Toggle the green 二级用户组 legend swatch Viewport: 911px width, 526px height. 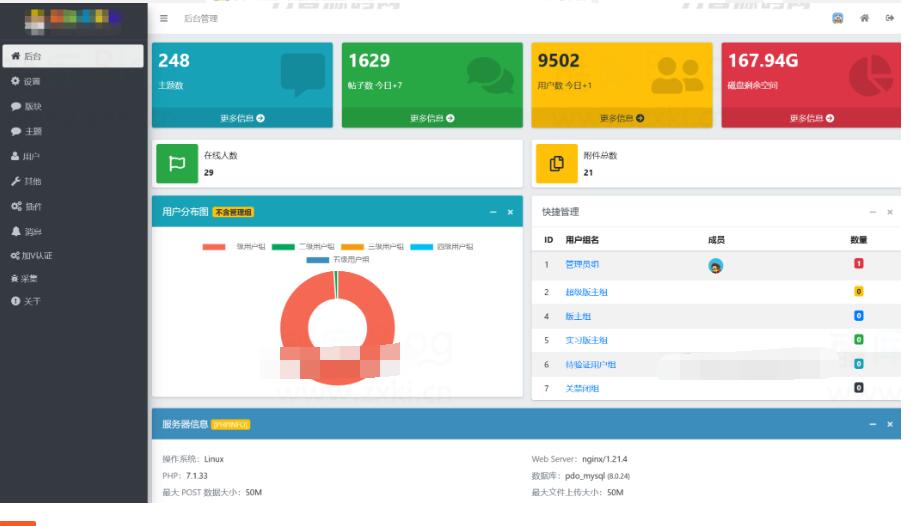click(x=283, y=247)
